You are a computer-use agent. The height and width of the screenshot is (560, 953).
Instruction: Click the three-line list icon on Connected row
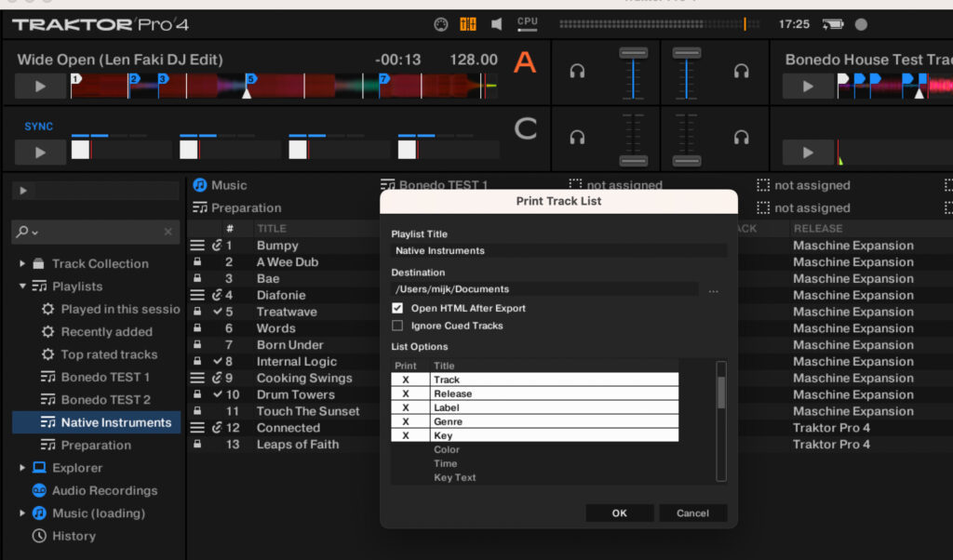point(197,428)
